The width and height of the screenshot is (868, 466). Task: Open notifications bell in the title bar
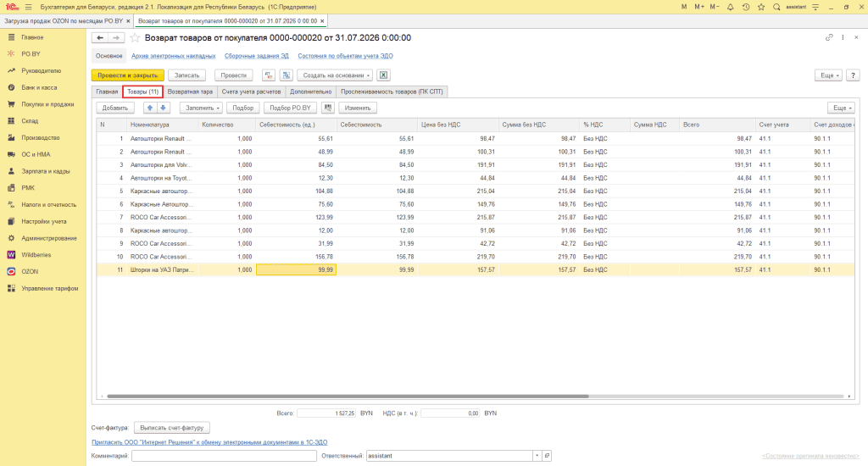tap(730, 7)
